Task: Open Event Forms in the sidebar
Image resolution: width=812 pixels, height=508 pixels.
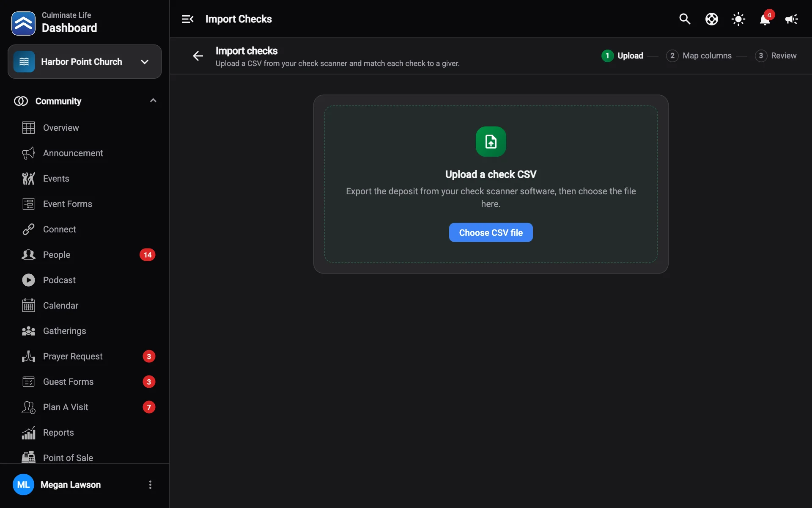Action: coord(67,204)
